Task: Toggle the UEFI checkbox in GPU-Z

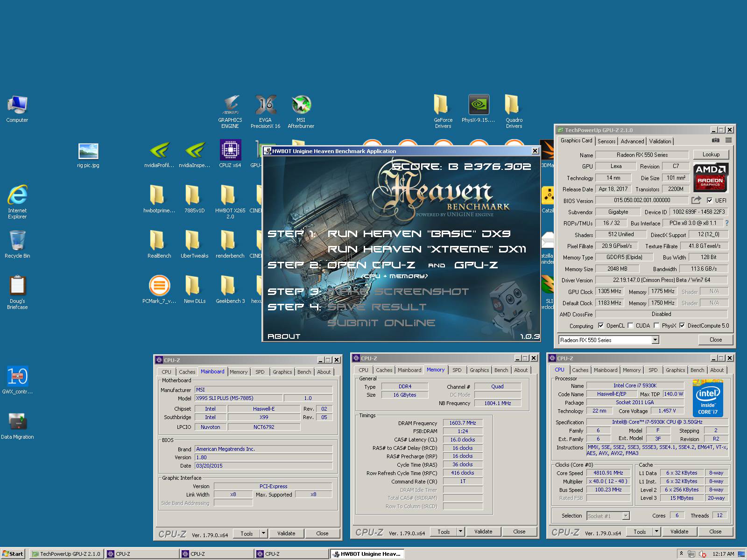Action: pyautogui.click(x=710, y=201)
